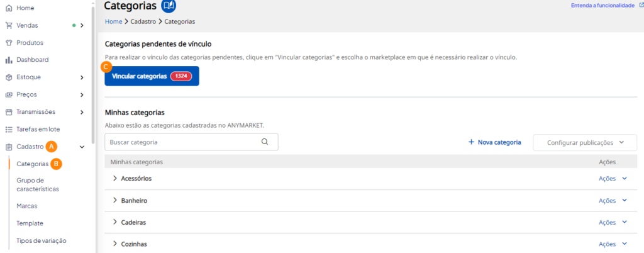644x253 pixels.
Task: Click the book icon beside Categorias title
Action: tap(169, 6)
